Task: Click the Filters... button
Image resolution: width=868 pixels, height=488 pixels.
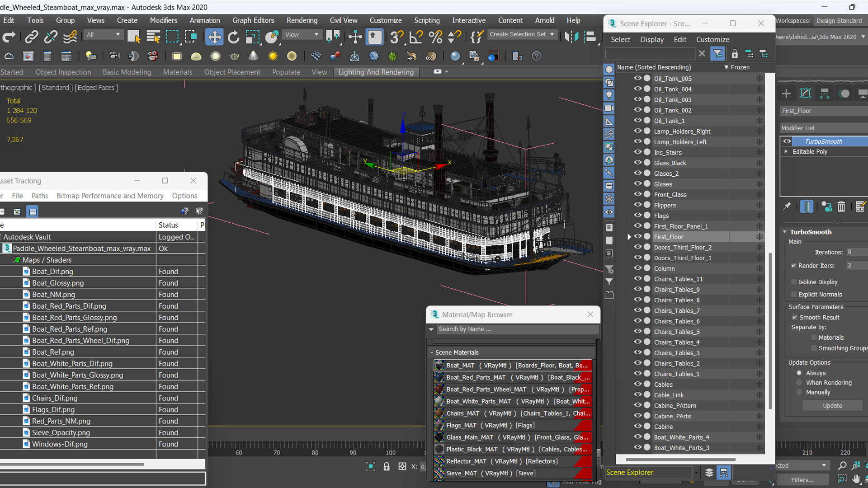Action: (x=802, y=480)
